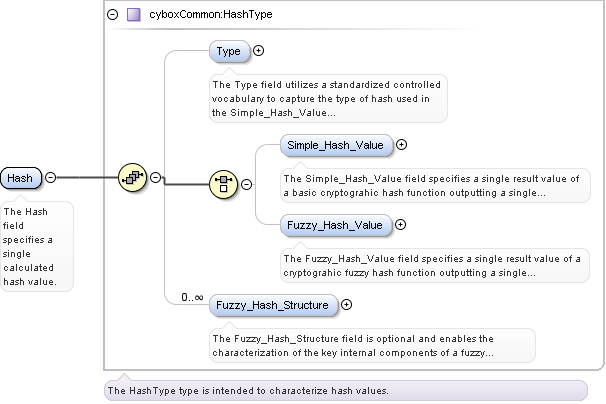The height and width of the screenshot is (404, 606).
Task: Expand the Fuzzy_Hash_Value element
Action: pyautogui.click(x=400, y=225)
